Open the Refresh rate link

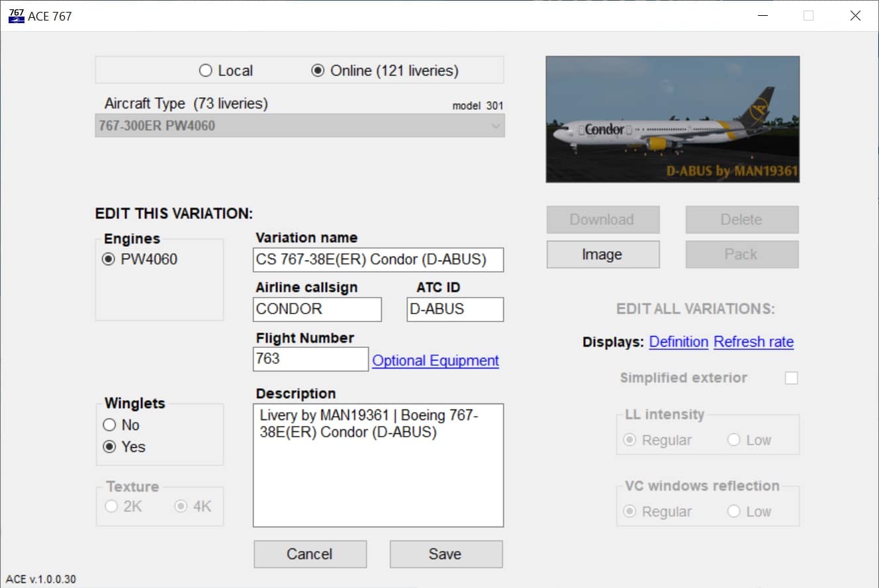click(753, 342)
